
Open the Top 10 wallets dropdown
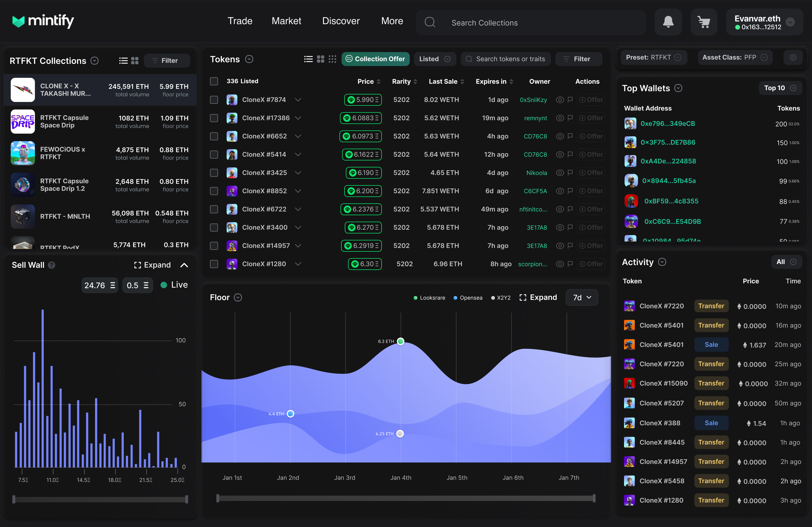click(780, 88)
